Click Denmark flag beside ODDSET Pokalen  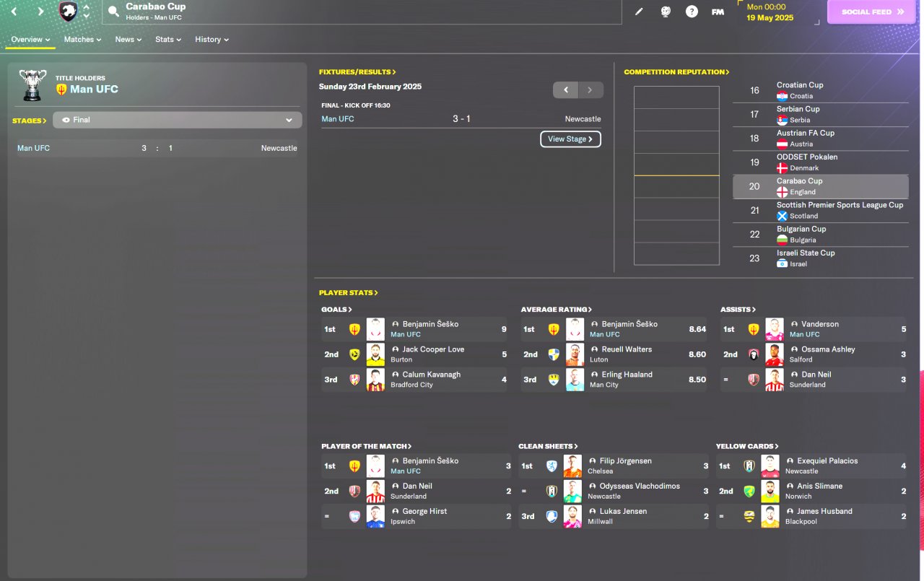coord(782,168)
